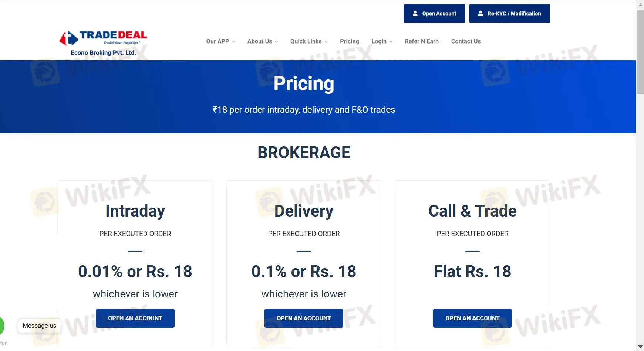Screen dimensions: 644x351
Task: Click the scrollbar down arrow
Action: (640, 347)
